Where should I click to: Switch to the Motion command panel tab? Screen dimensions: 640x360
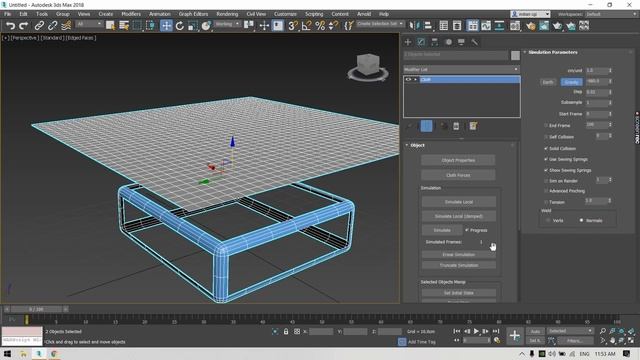[448, 42]
